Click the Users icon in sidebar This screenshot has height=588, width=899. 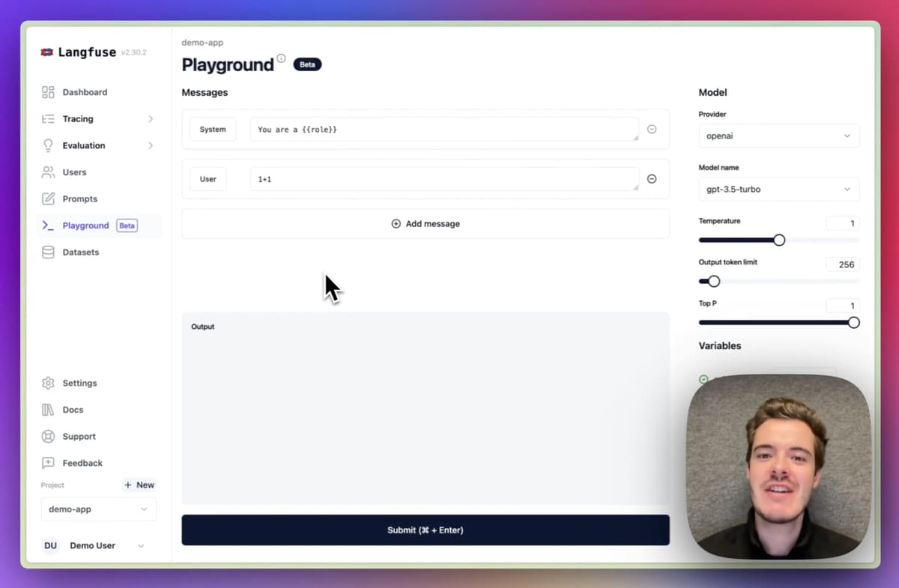coord(48,172)
